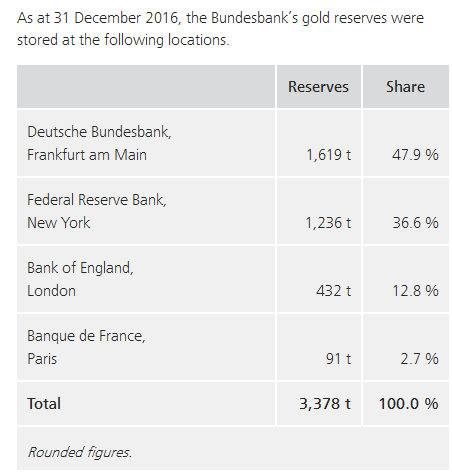452x475 pixels.
Task: Click the 100.0 % total share value
Action: (409, 404)
